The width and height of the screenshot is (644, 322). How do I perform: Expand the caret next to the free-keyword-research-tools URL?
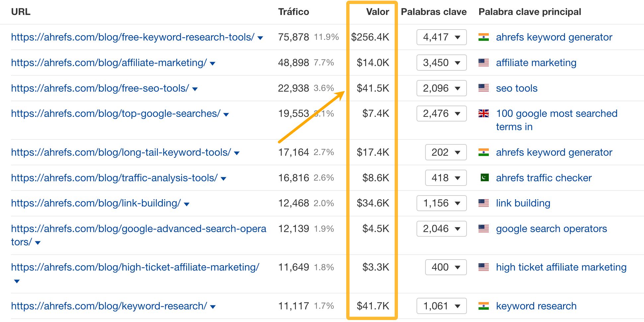[x=260, y=38]
